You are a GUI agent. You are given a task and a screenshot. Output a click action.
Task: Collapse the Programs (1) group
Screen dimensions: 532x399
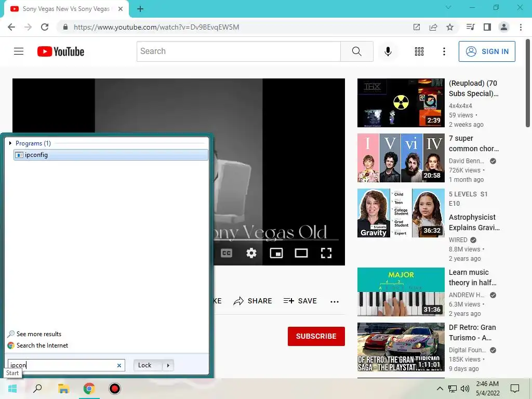point(10,143)
